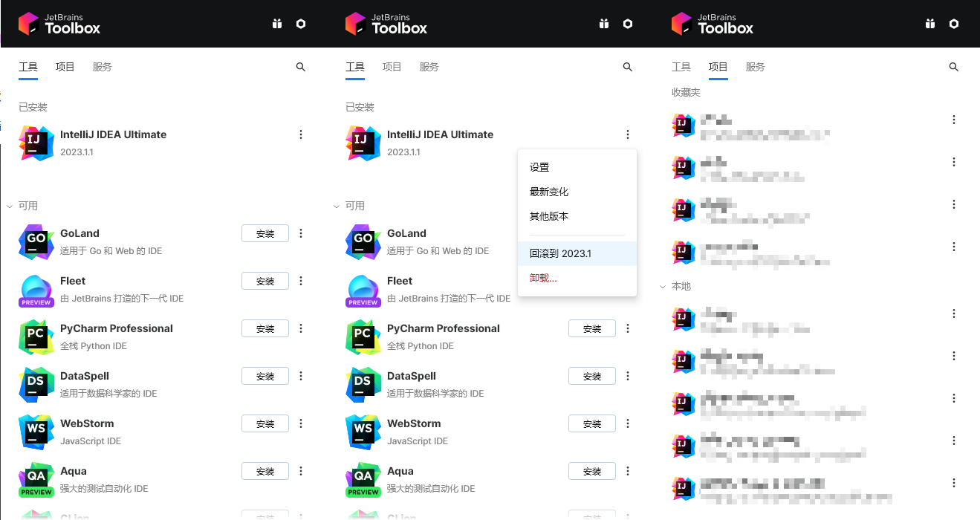Install PyCharm Professional from middle panel
Image resolution: width=980 pixels, height=520 pixels.
point(592,328)
